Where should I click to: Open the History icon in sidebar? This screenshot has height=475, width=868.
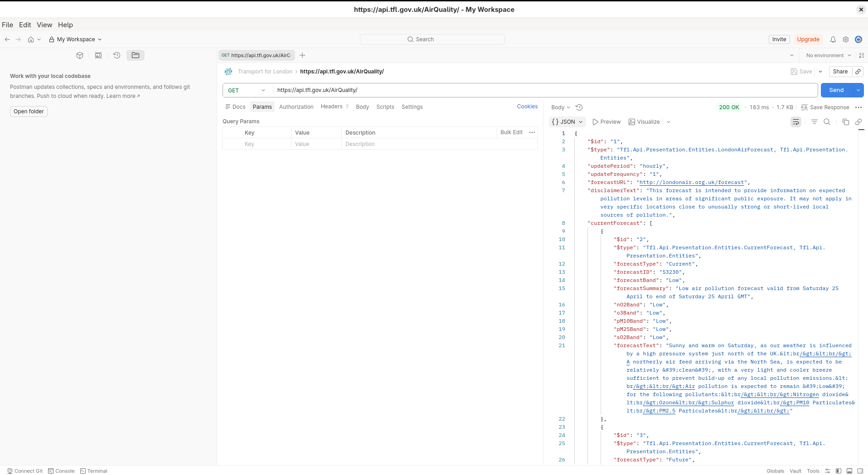(x=116, y=55)
